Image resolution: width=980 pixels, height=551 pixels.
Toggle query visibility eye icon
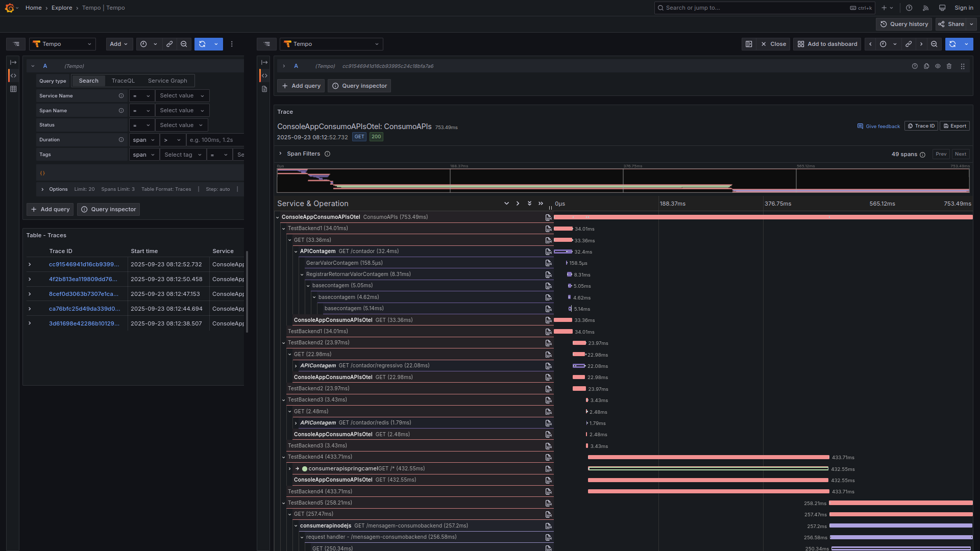point(938,66)
